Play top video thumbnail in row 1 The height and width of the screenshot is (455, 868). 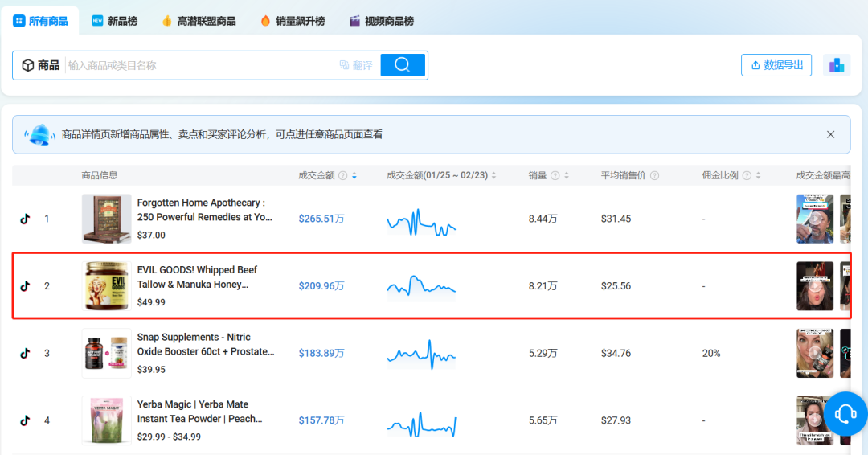(815, 219)
